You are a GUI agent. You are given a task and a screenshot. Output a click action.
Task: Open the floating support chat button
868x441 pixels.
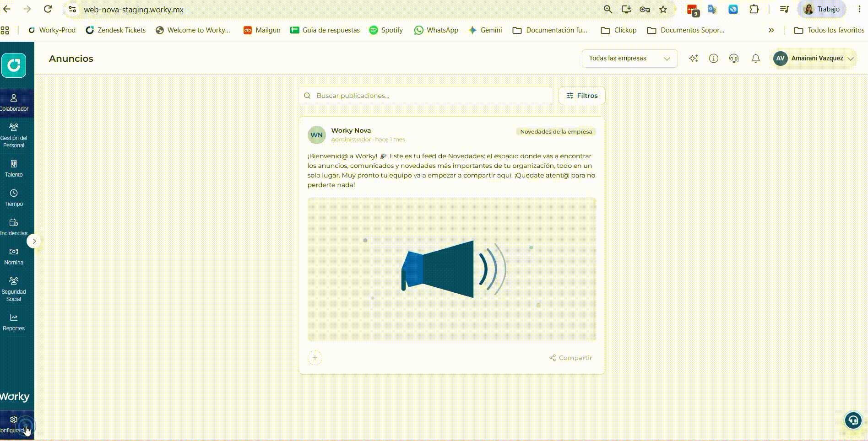coord(853,420)
